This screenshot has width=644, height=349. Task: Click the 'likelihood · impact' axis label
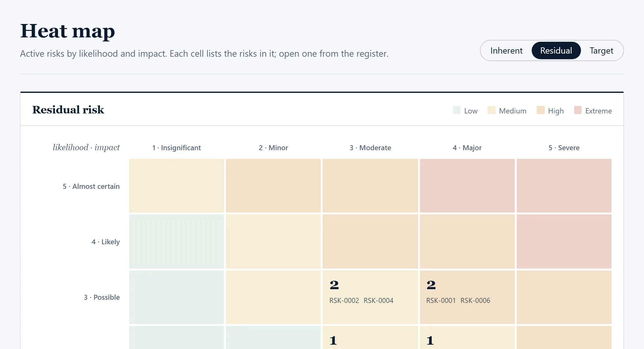86,147
